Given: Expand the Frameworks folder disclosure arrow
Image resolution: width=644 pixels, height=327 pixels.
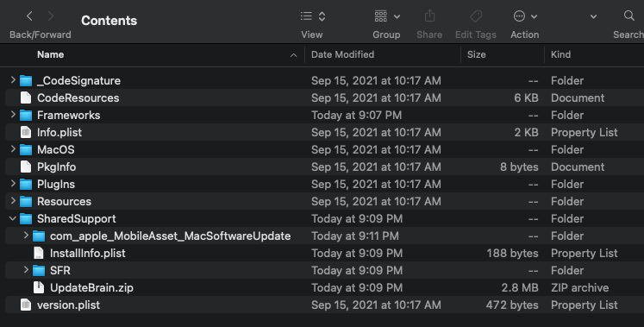Looking at the screenshot, I should click(x=13, y=115).
